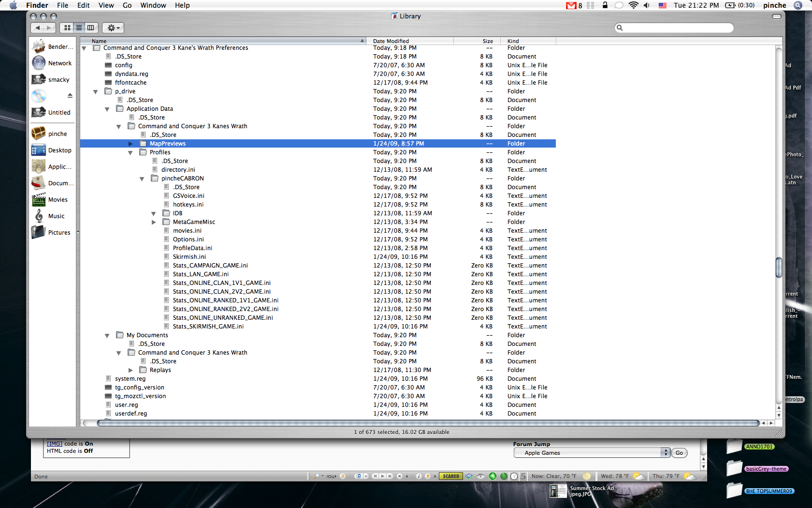Collapse the My Documents folder

tap(107, 336)
